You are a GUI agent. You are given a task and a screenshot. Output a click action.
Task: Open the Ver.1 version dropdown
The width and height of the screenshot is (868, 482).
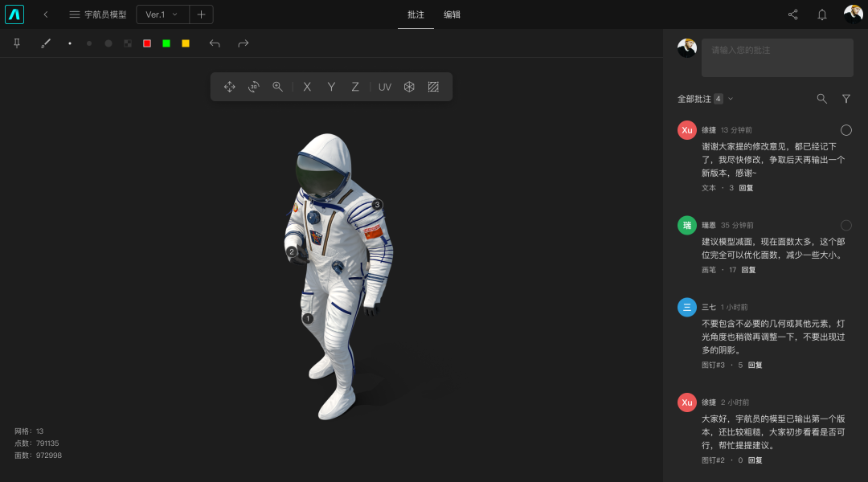[x=162, y=14]
